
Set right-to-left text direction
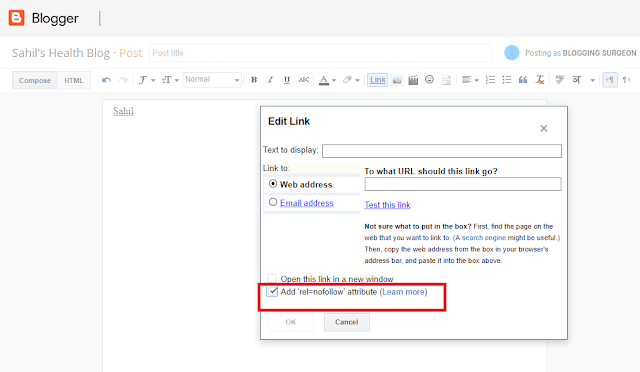point(626,80)
